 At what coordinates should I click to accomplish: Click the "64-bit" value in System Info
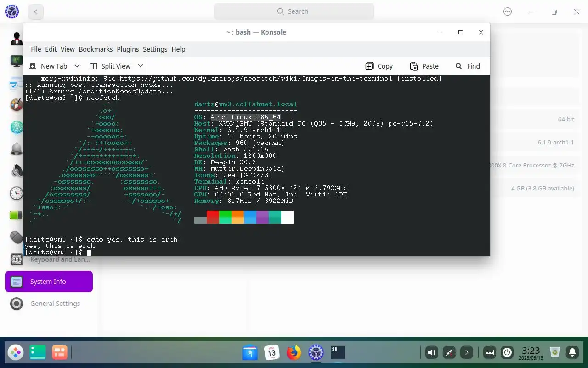pyautogui.click(x=566, y=119)
